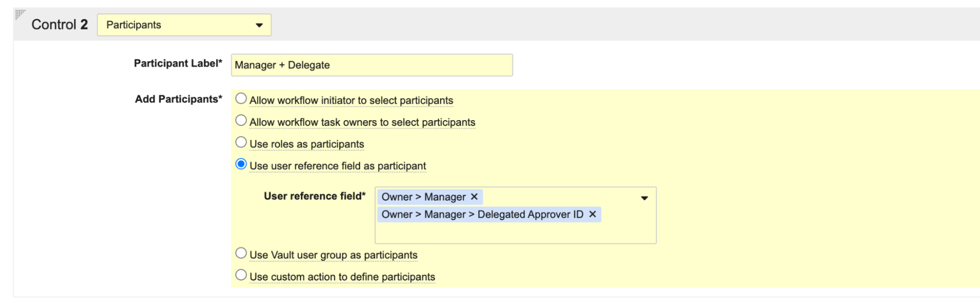Select Allow workflow initiator radio button
Screen dimensions: 980x303
click(x=241, y=99)
